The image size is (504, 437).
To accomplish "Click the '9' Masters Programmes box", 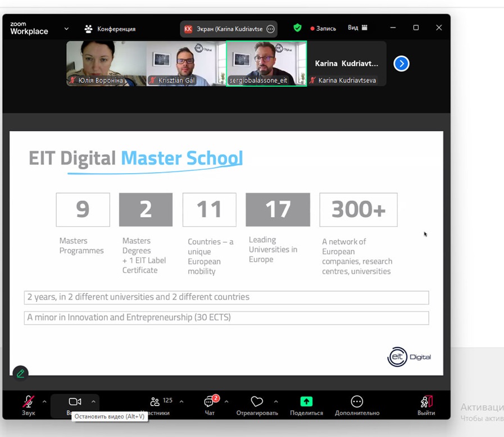I will click(x=83, y=210).
